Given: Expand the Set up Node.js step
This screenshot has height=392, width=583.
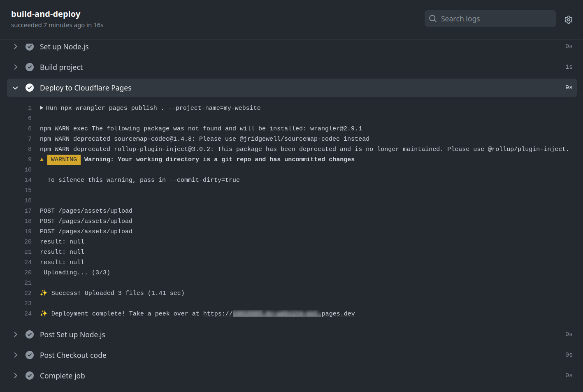Looking at the screenshot, I should 15,46.
